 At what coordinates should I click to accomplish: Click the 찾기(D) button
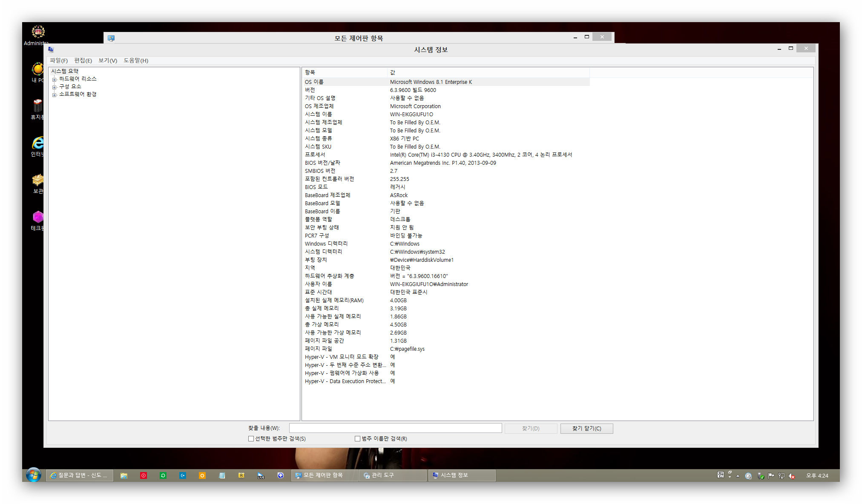[x=531, y=428]
